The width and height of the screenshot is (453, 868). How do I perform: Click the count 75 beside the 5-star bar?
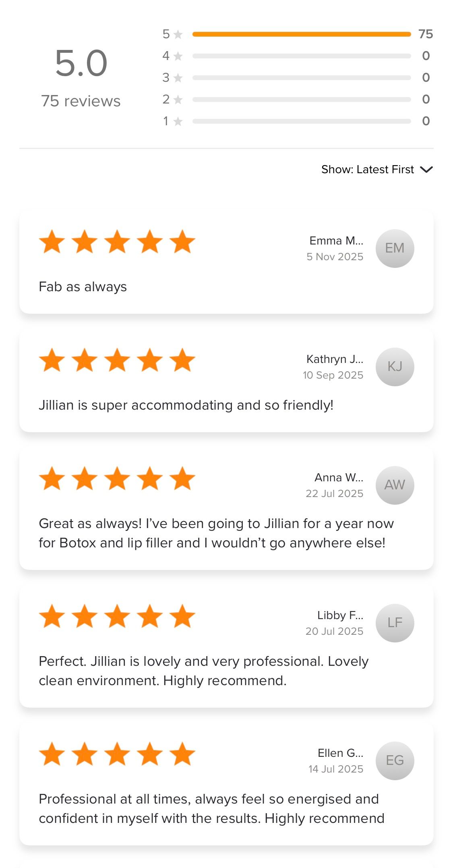pyautogui.click(x=426, y=34)
